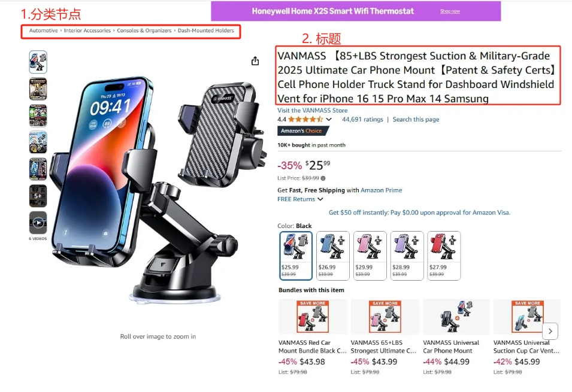The image size is (572, 392).
Task: Click the list price info icon
Action: click(x=323, y=178)
